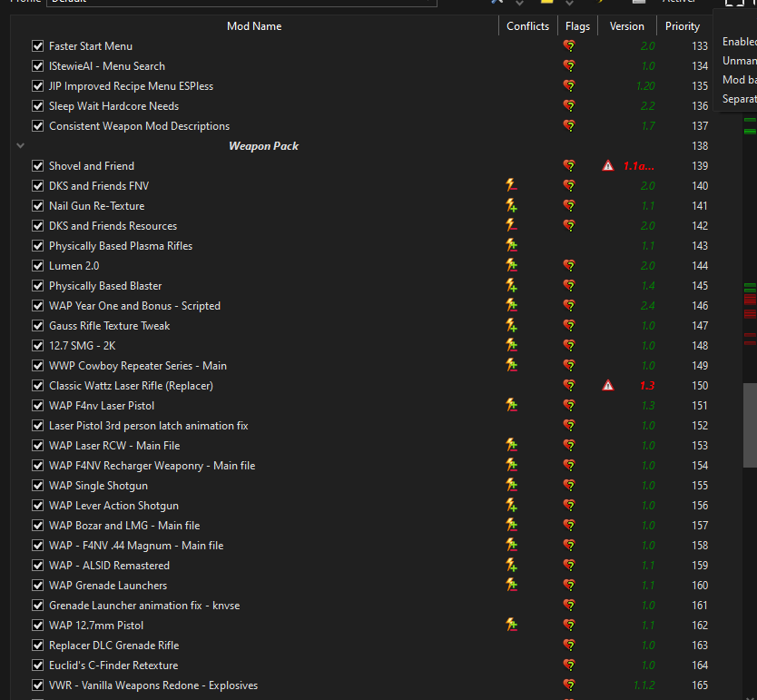757x700 pixels.
Task: Click the flag icon for Faster Start Menu
Action: (x=570, y=46)
